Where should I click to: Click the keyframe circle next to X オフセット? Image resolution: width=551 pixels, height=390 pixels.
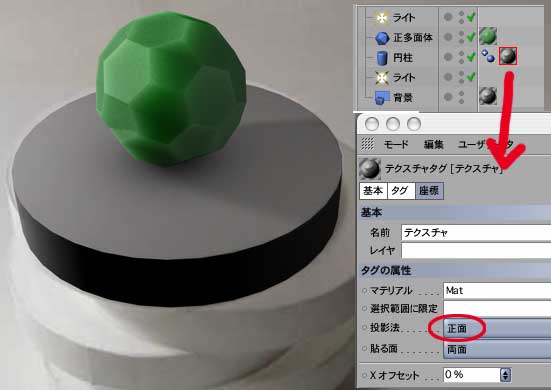(364, 375)
